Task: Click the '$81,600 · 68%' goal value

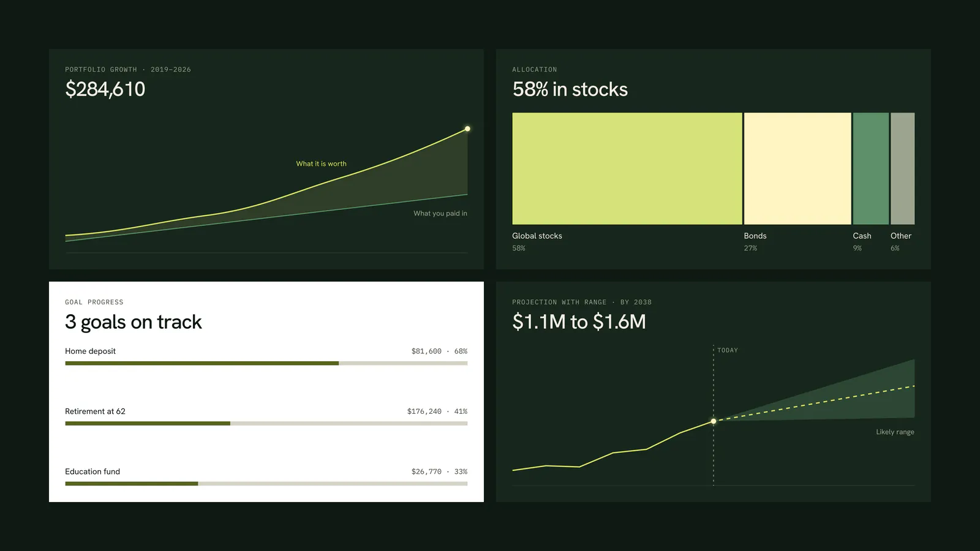Action: pos(439,351)
